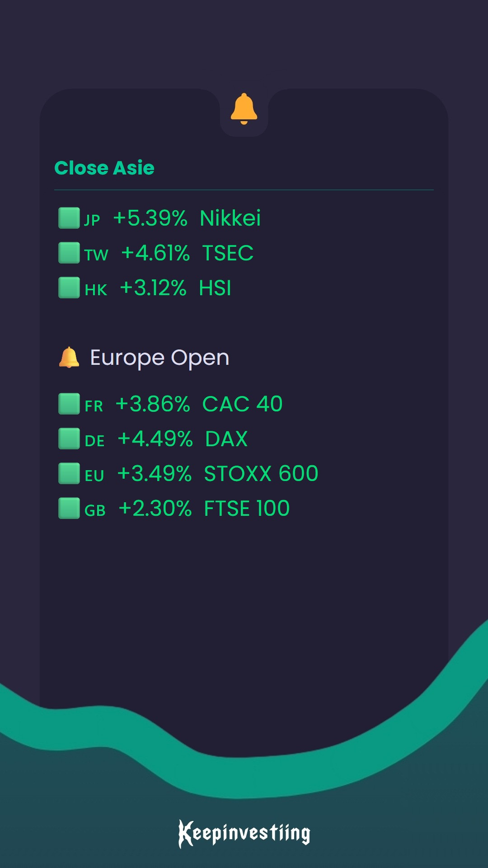
Task: Click the FTSE 100 index name
Action: pyautogui.click(x=247, y=509)
